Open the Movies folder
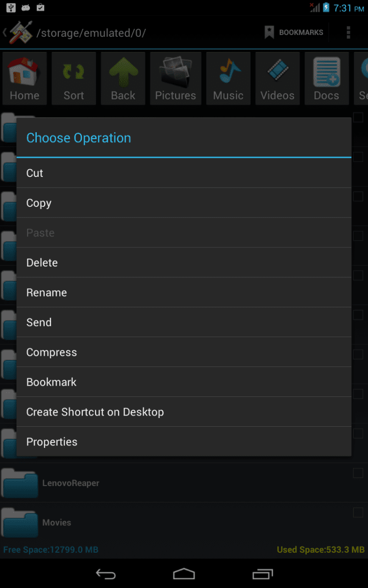 click(x=56, y=523)
